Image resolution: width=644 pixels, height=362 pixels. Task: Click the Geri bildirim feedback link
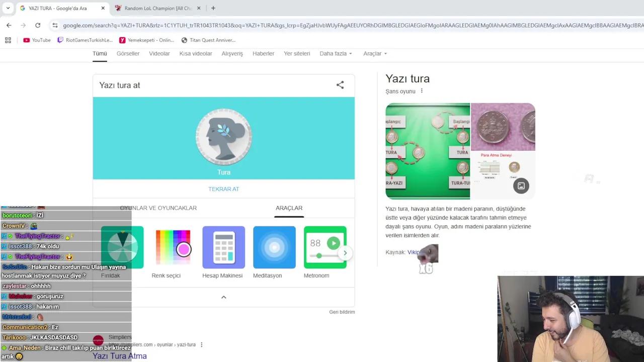342,312
